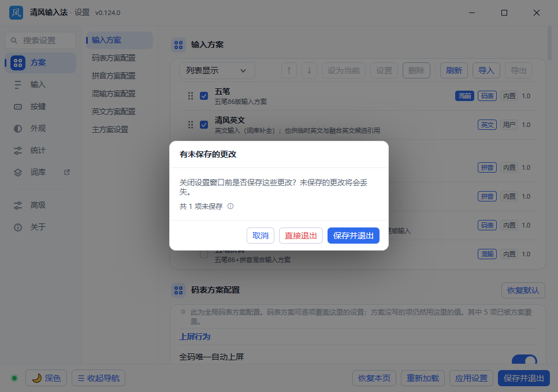The height and width of the screenshot is (392, 558).
Task: Click the drag handle of 五笔 row
Action: tap(191, 96)
